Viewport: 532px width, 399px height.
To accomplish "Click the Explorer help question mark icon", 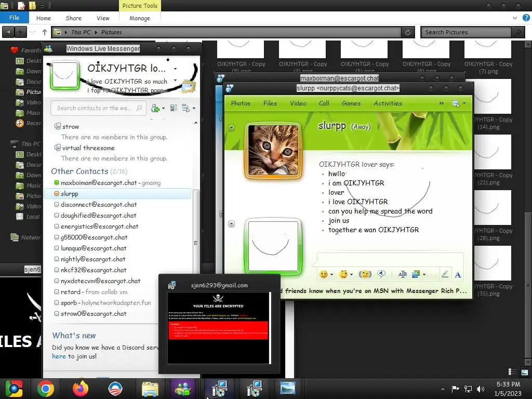I will coord(526,18).
